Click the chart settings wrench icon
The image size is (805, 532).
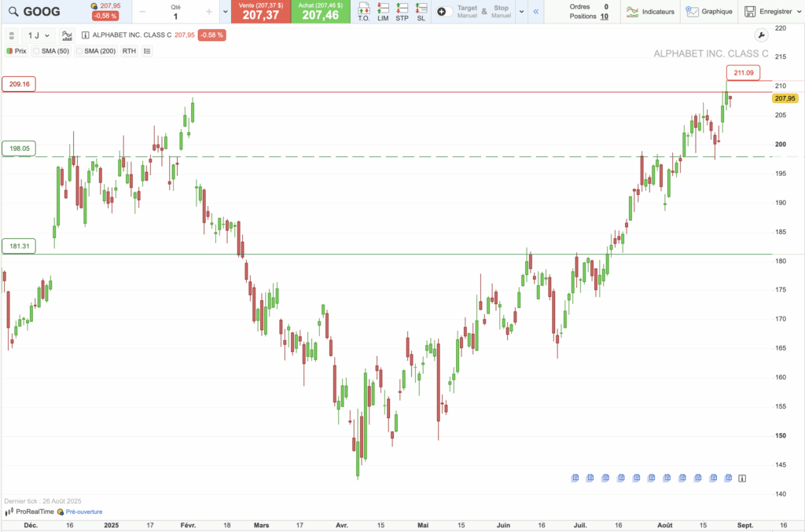pos(761,35)
